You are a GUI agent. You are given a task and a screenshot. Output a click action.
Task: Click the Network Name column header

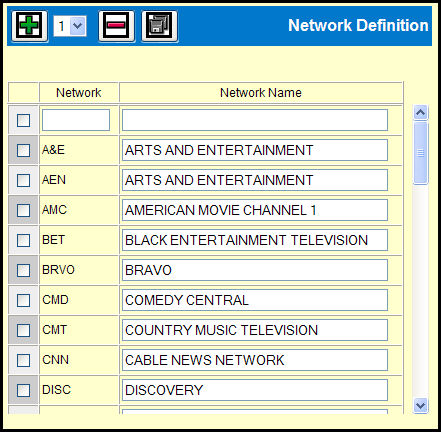point(261,92)
